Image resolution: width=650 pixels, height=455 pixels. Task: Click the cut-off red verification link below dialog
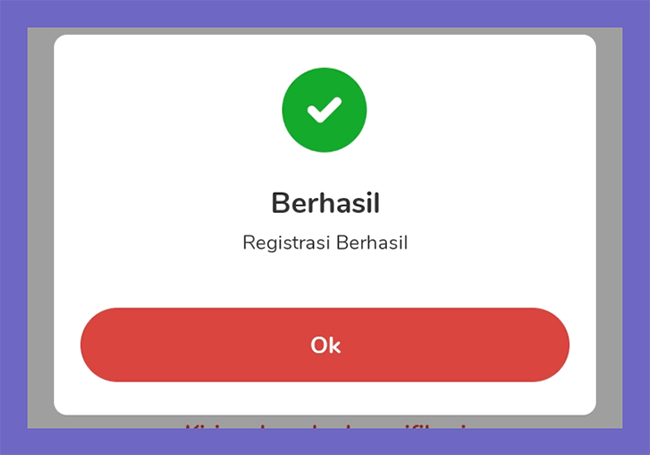327,426
